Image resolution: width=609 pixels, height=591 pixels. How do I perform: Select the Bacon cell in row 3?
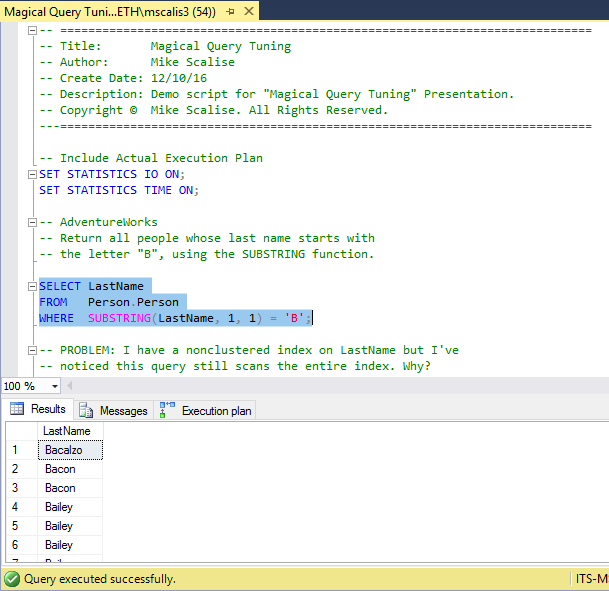(70, 488)
